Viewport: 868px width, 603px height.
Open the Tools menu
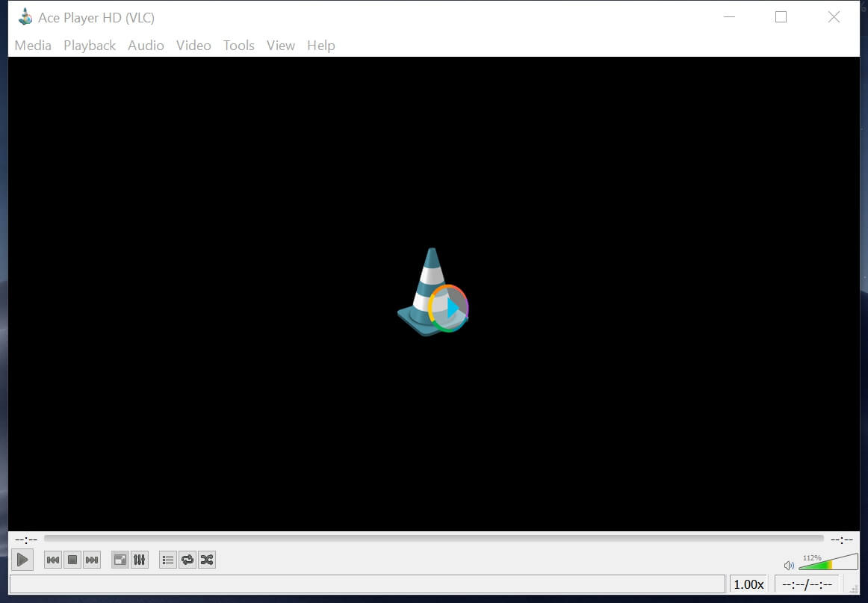[x=238, y=46]
